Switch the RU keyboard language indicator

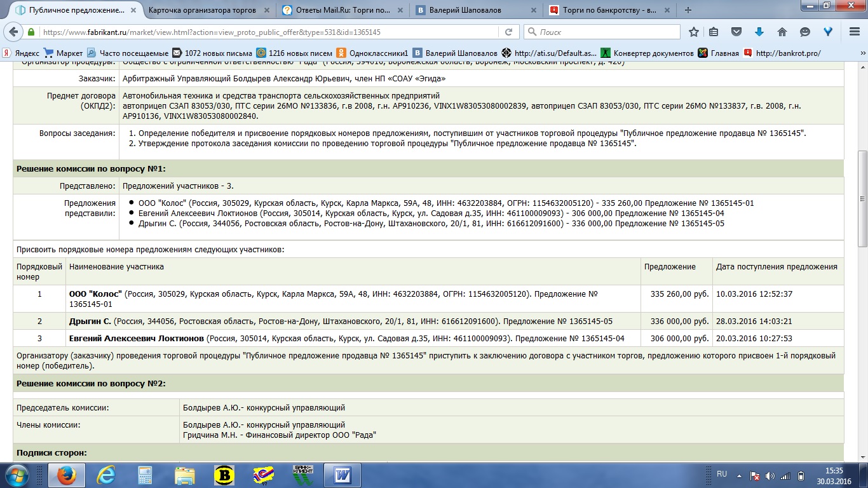[x=721, y=475]
